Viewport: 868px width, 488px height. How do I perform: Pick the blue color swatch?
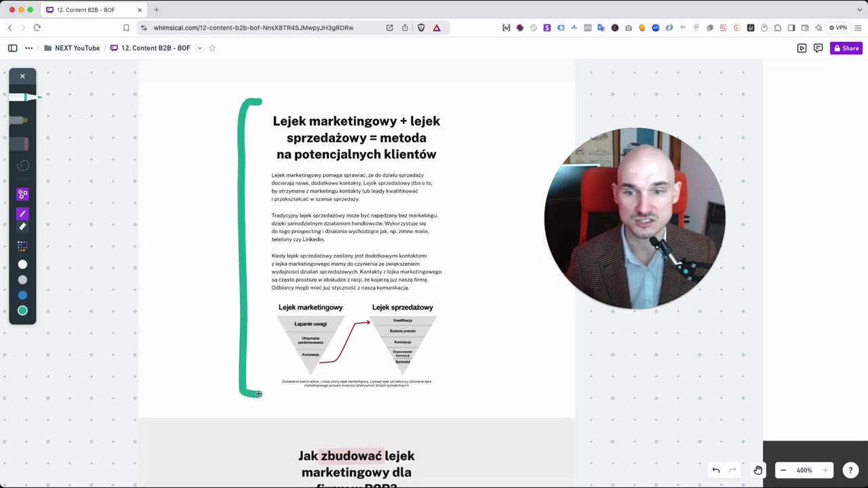point(22,296)
